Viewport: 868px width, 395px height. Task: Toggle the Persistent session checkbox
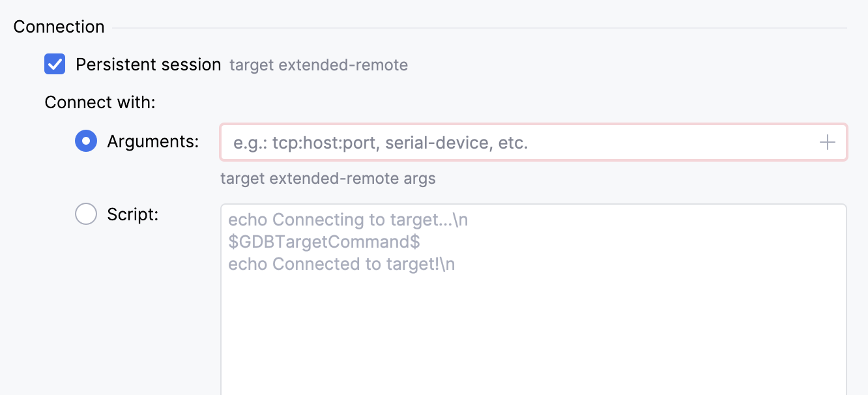tap(55, 65)
